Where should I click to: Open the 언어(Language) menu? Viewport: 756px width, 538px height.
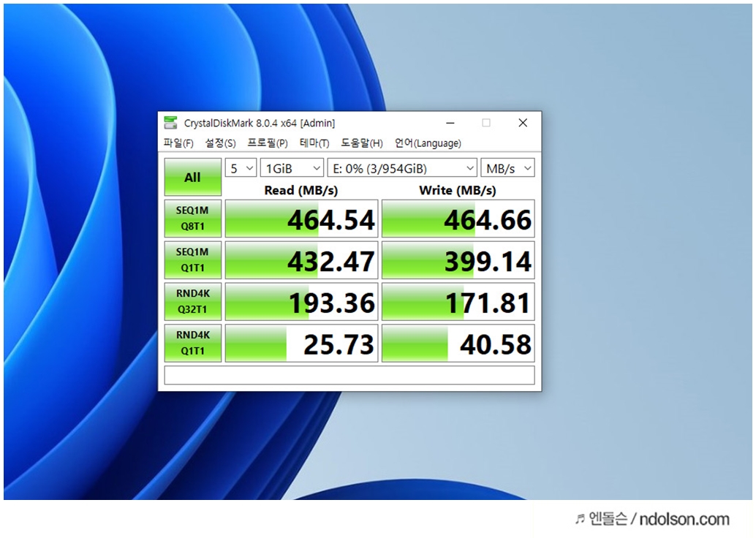[428, 143]
